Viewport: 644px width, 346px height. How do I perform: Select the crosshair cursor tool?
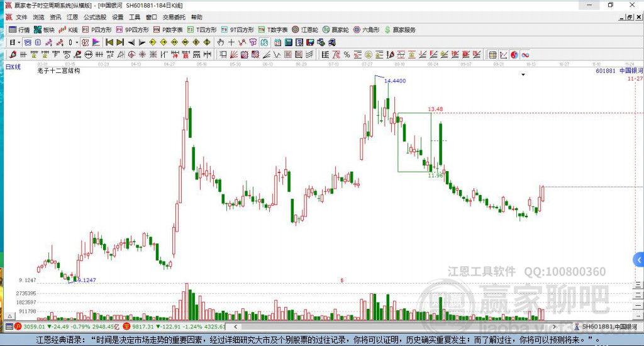pyautogui.click(x=231, y=42)
